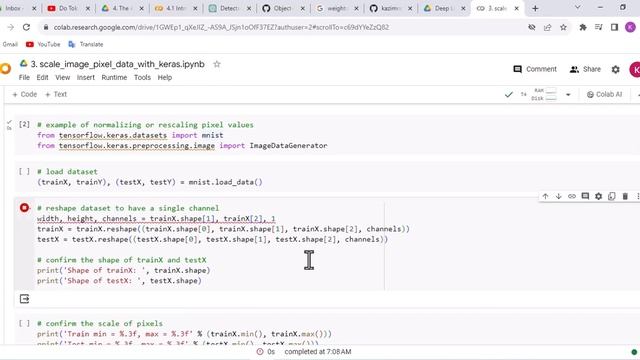Bookmark this page with the star icon
640x360 pixels.
(563, 27)
